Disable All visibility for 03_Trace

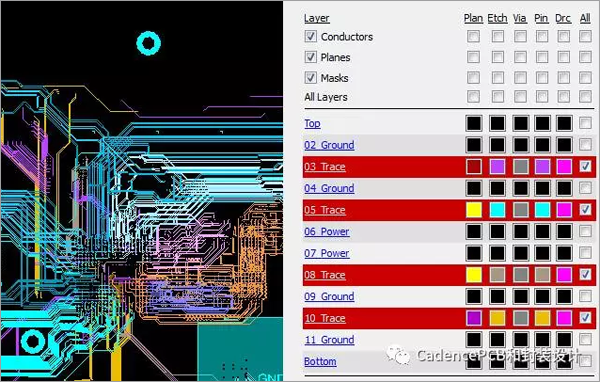pos(585,166)
